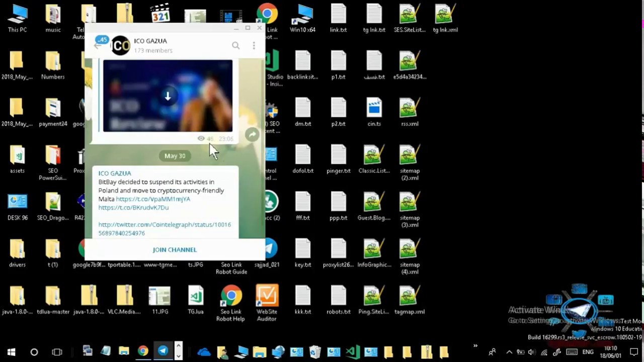Select the Win10 x64 desktop icon
The image size is (644, 362).
pos(303,19)
